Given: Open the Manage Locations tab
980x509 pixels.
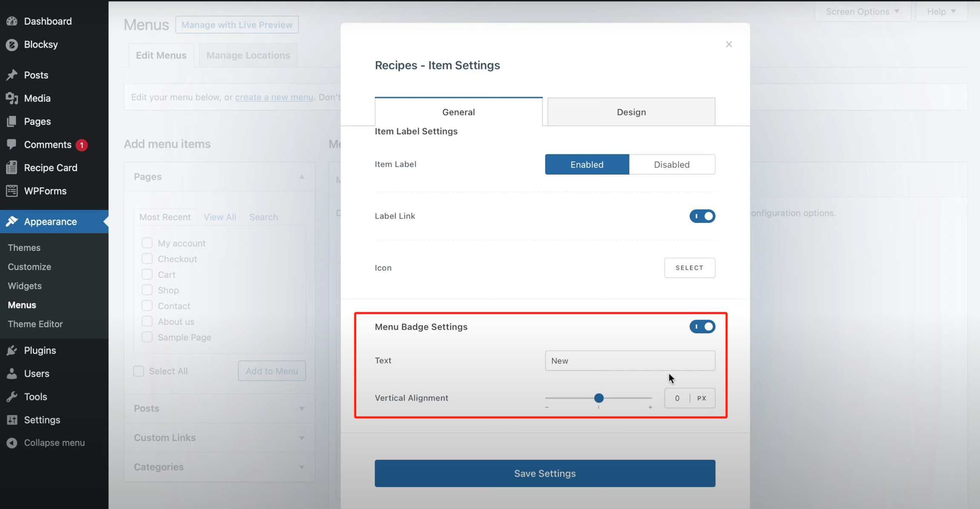Looking at the screenshot, I should point(248,55).
